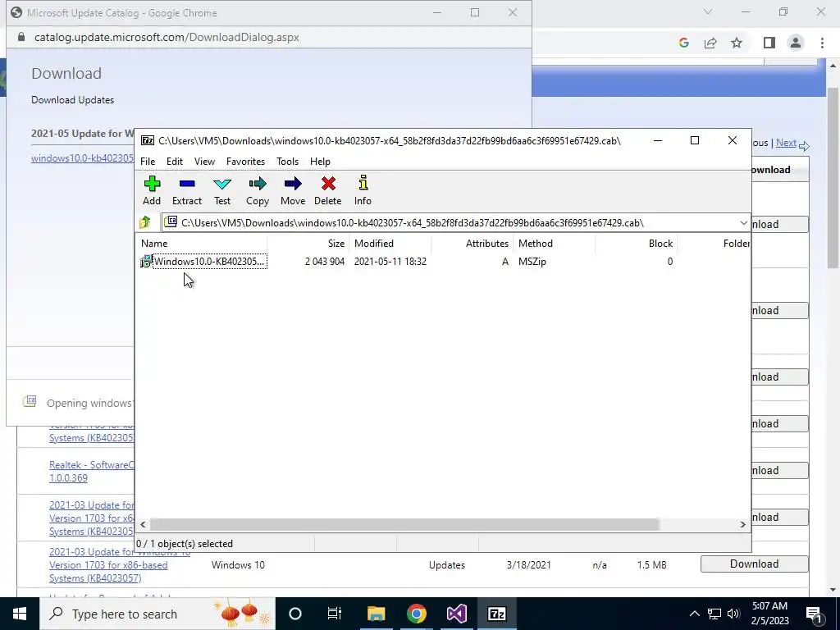Open the View menu in 7-Zip
Viewport: 840px width, 630px height.
[204, 162]
